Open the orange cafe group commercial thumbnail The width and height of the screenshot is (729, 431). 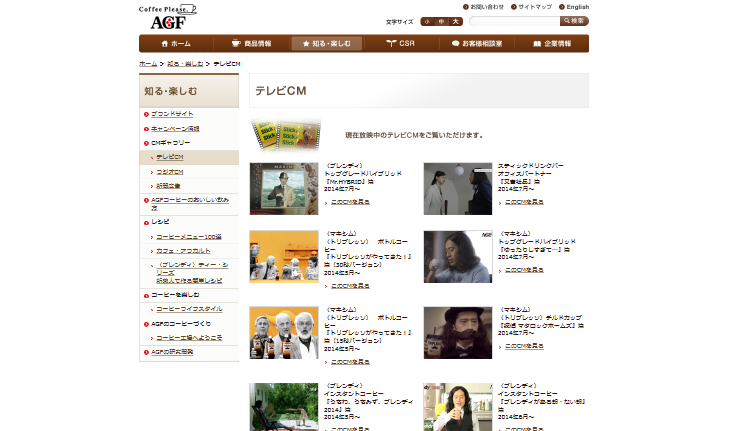[x=284, y=257]
